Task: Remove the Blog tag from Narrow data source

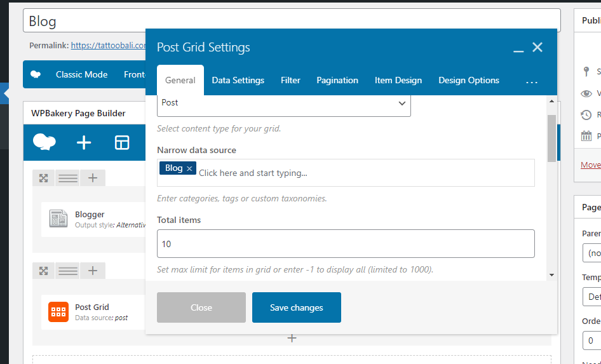Action: (x=189, y=168)
